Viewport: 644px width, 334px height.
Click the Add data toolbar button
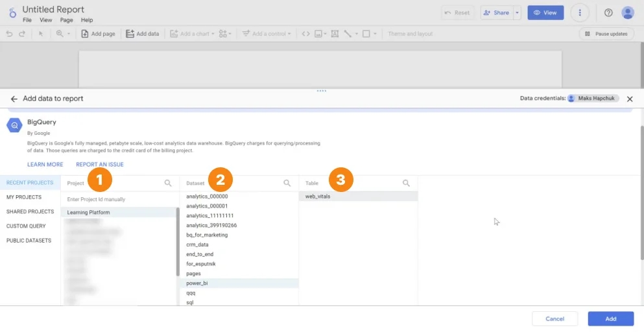(142, 34)
